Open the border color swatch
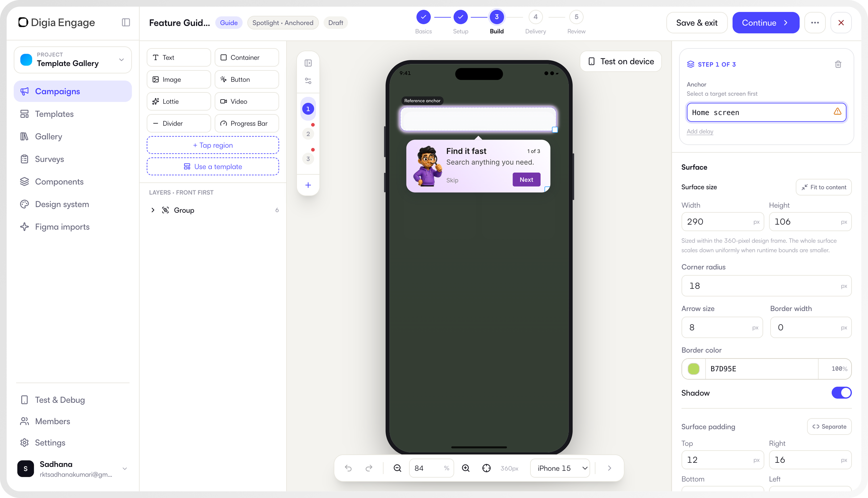Screen dimensions: 868x498 tap(693, 369)
